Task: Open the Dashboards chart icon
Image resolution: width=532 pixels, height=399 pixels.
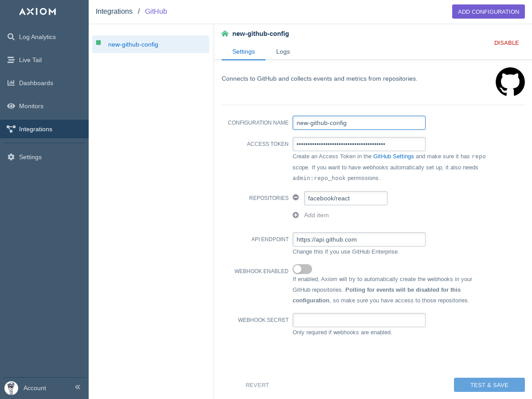Action: click(x=11, y=83)
